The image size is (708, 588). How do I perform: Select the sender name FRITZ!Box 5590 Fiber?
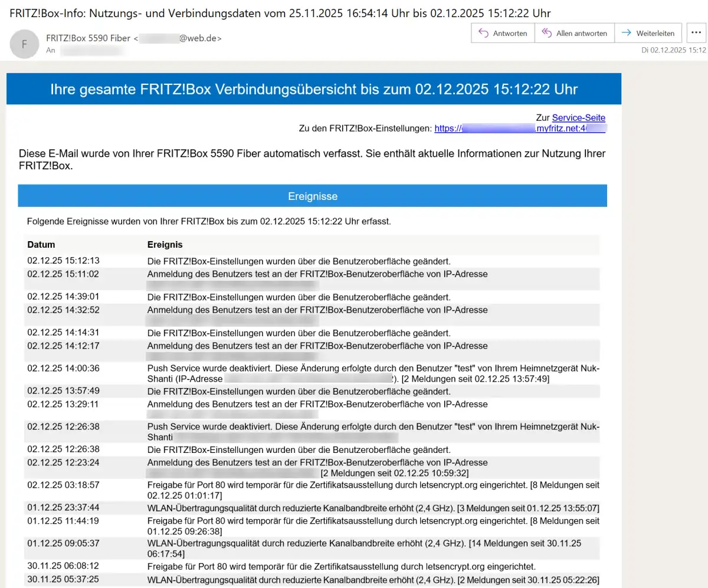click(88, 38)
